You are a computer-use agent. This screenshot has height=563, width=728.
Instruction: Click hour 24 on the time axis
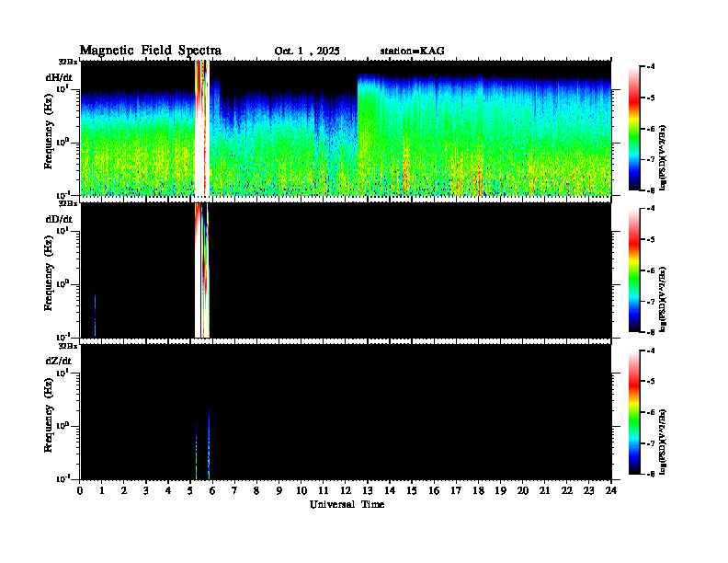pyautogui.click(x=611, y=491)
